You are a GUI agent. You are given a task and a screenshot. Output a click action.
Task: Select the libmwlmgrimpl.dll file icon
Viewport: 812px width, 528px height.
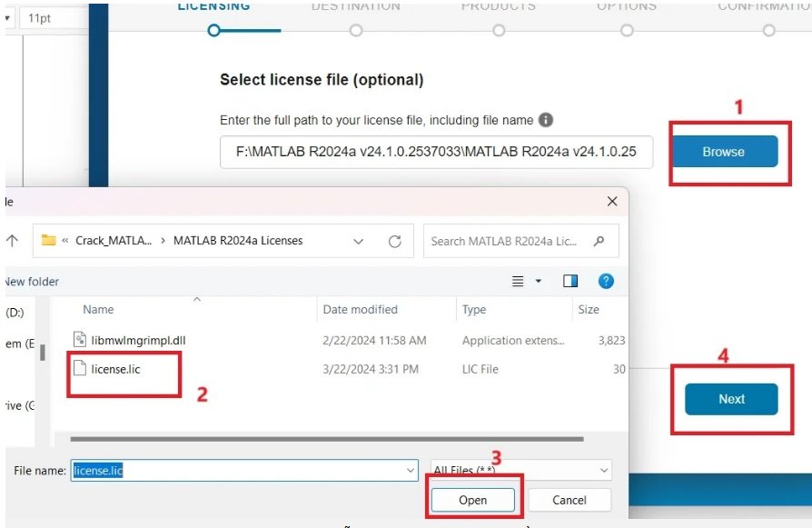tap(79, 339)
